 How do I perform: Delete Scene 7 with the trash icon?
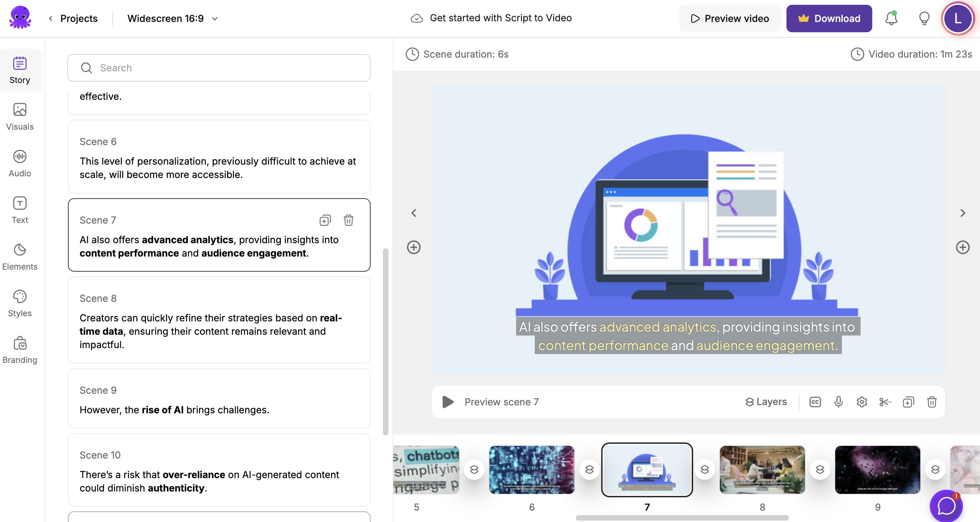click(349, 220)
